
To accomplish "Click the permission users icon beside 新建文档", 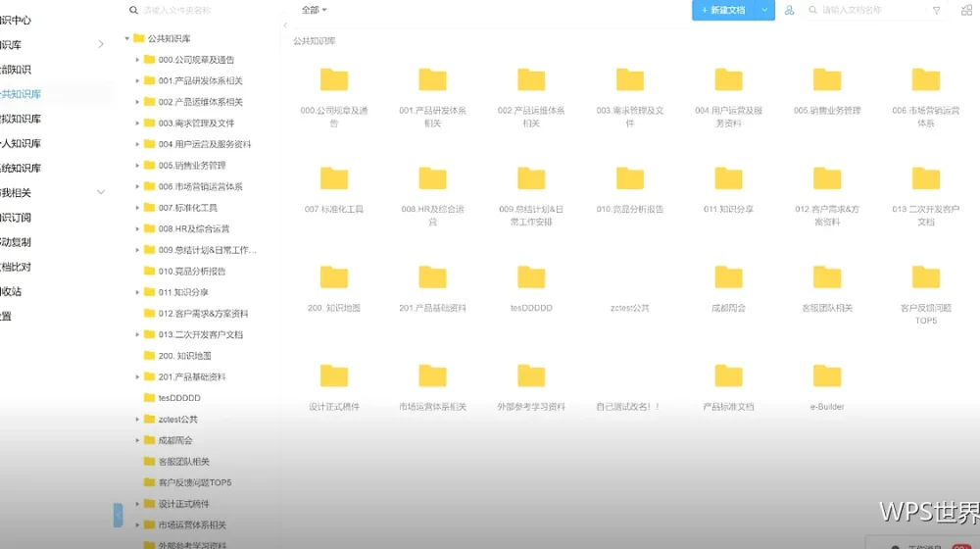I will (x=789, y=10).
